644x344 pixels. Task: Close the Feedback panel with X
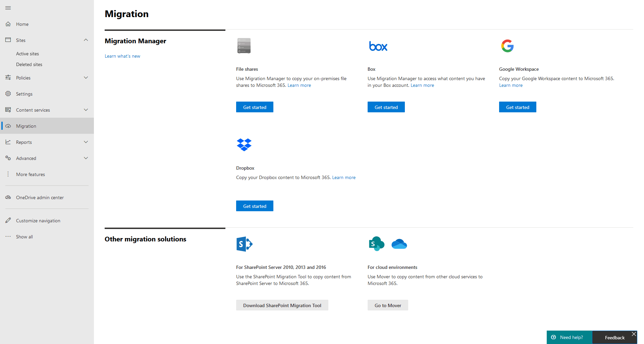(x=634, y=334)
